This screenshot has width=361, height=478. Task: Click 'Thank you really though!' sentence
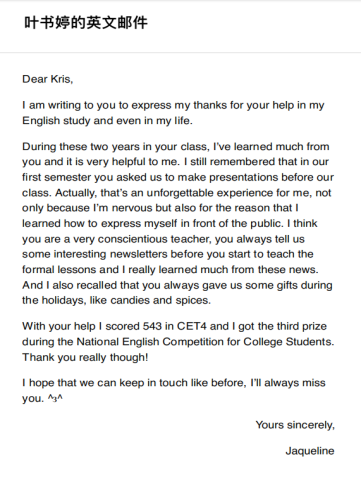click(85, 357)
